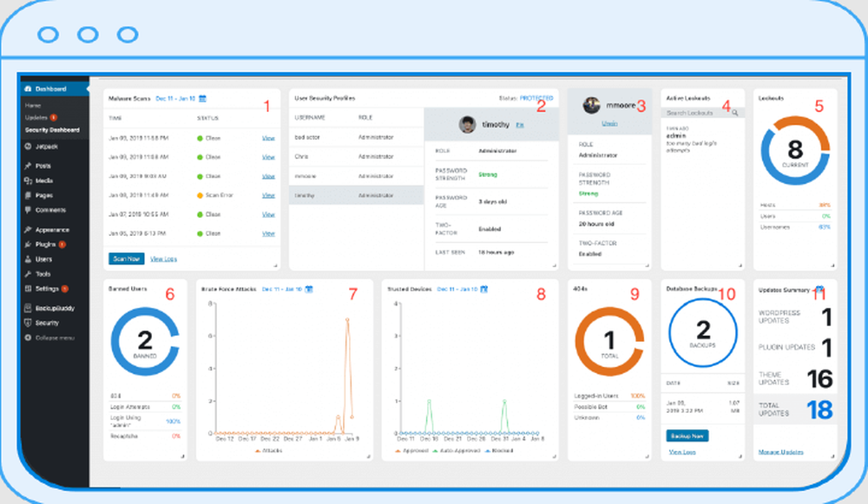868x504 pixels.
Task: Open Jetpack from the sidebar icon
Action: click(29, 147)
